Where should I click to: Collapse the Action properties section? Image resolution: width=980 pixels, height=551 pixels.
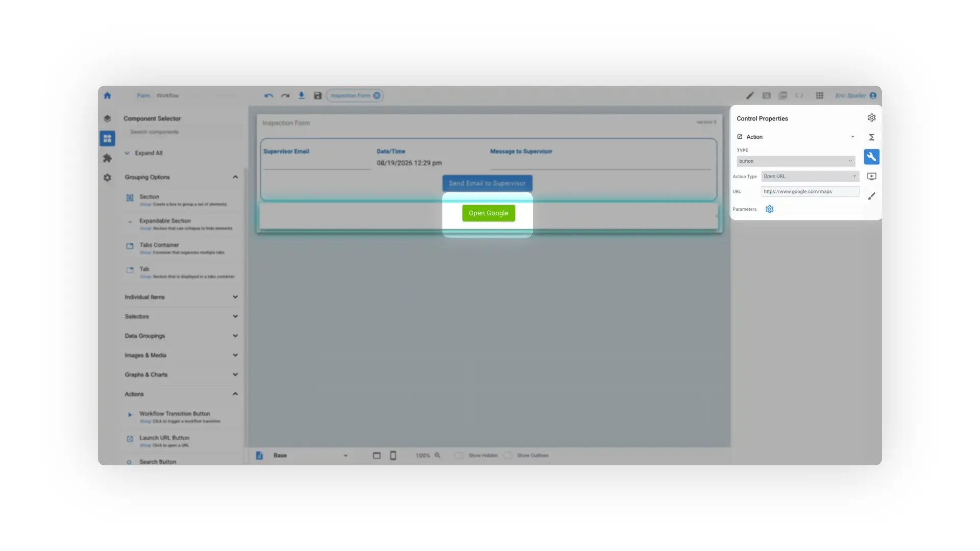click(x=852, y=137)
